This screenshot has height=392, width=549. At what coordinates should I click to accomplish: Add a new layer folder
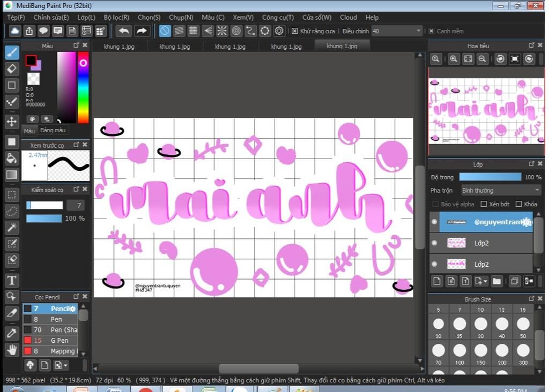(496, 281)
